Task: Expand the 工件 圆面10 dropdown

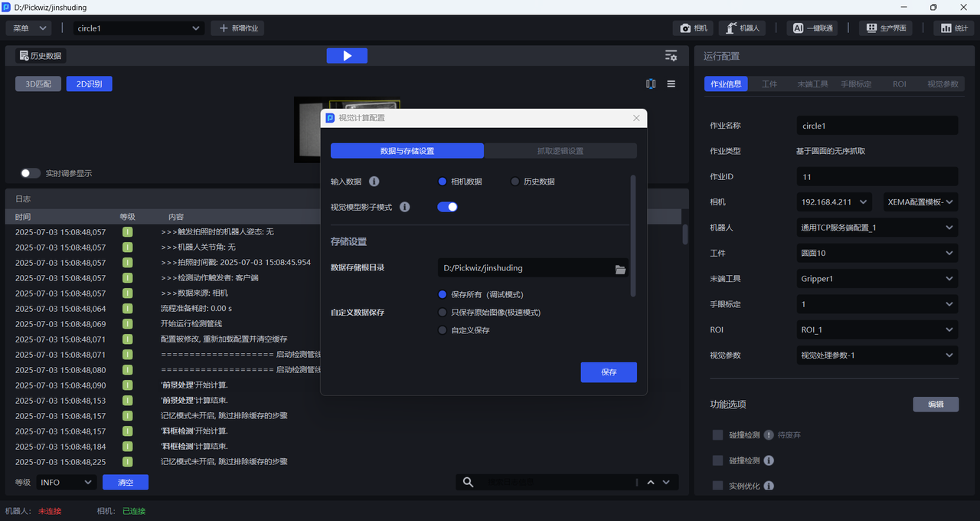Action: click(x=877, y=253)
